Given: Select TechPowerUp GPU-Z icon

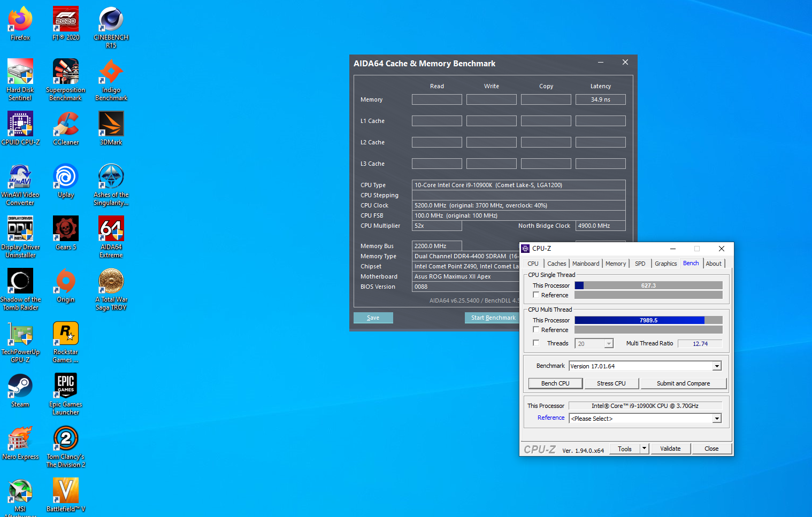Looking at the screenshot, I should [20, 342].
